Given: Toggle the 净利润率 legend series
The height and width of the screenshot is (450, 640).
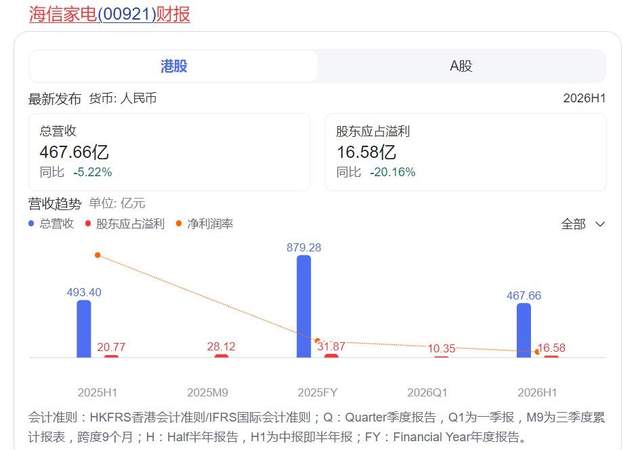Looking at the screenshot, I should (204, 223).
